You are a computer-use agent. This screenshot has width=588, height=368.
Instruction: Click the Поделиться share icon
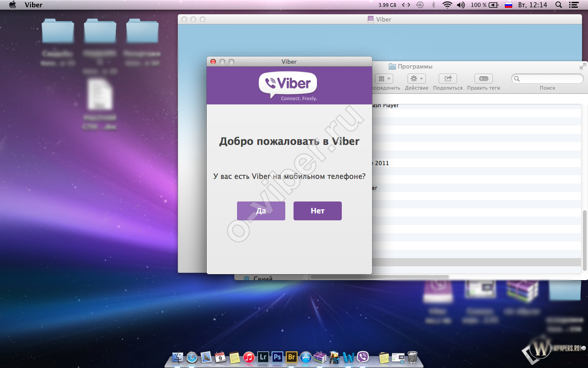point(447,79)
